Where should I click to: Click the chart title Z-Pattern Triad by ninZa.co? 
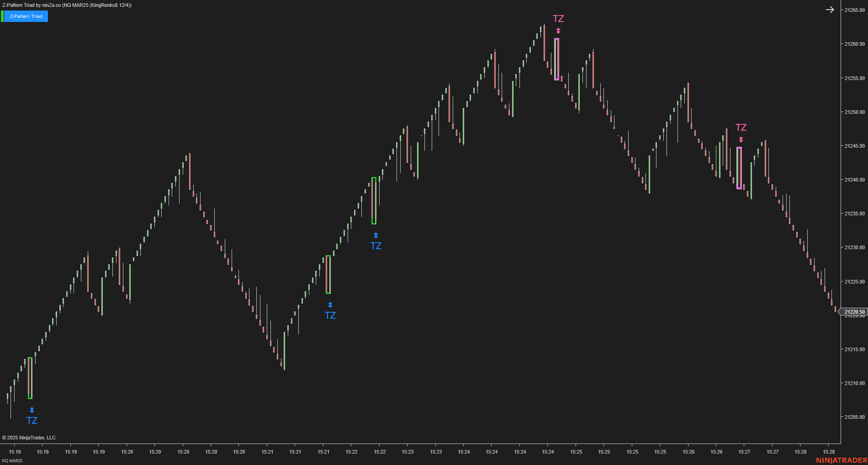click(67, 5)
